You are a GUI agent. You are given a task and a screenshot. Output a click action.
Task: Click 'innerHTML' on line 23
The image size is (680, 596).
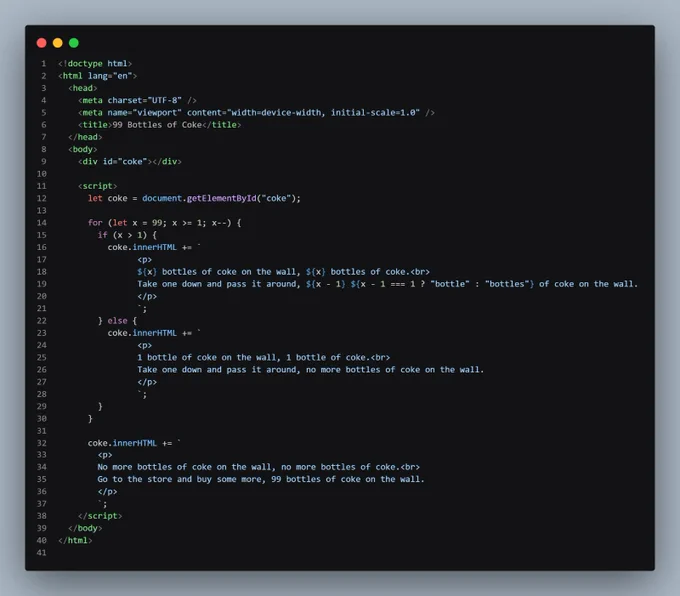(154, 333)
